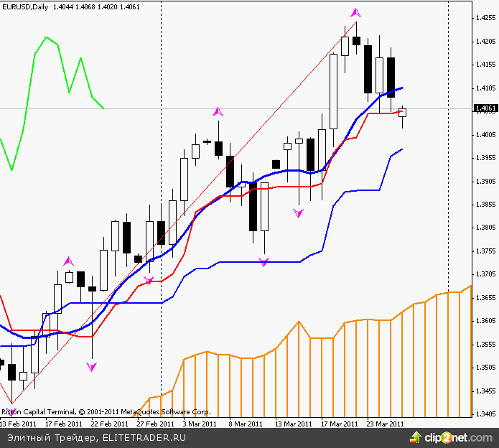
Task: Click the topmost magenta up fractal arrow
Action: tap(355, 13)
